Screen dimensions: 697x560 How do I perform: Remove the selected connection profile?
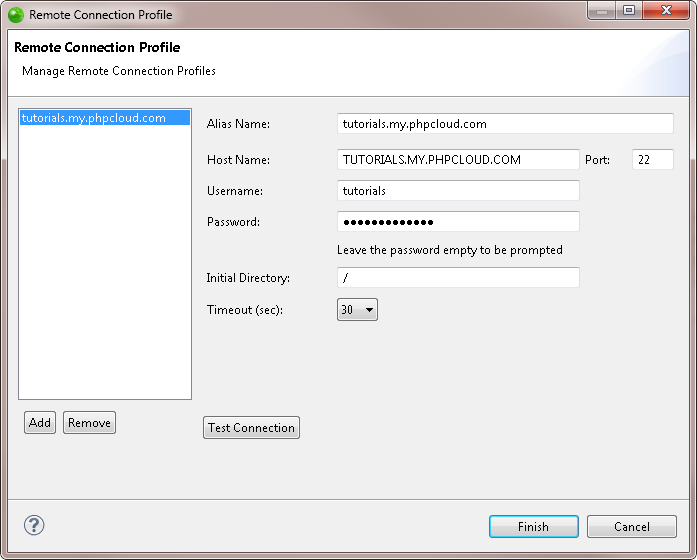click(x=89, y=422)
